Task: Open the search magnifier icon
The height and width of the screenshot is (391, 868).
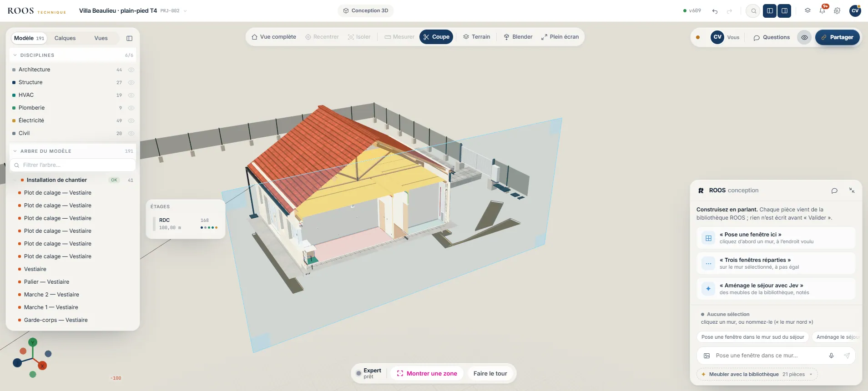Action: pos(753,11)
